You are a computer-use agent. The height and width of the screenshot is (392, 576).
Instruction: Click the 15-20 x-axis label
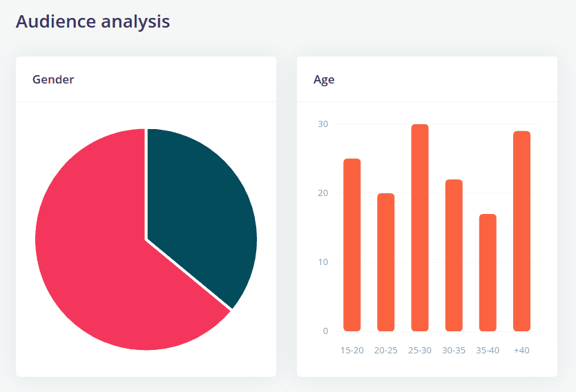point(352,351)
